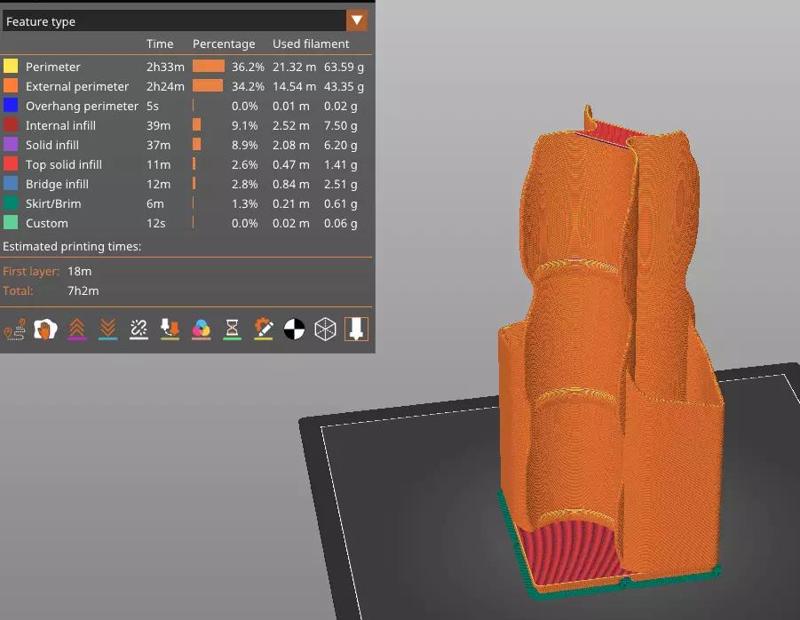This screenshot has width=800, height=620.
Task: Toggle travel moves visibility icon
Action: [15, 329]
